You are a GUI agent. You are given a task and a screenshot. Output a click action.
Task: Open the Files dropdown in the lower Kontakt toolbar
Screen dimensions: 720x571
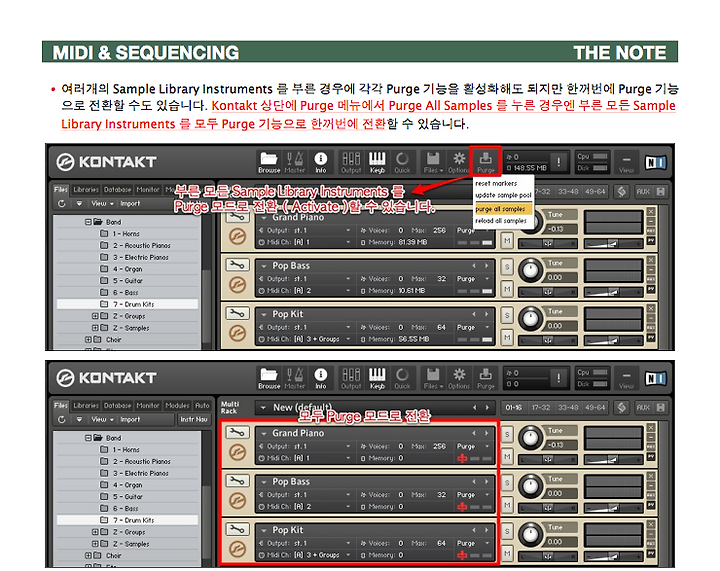point(433,379)
